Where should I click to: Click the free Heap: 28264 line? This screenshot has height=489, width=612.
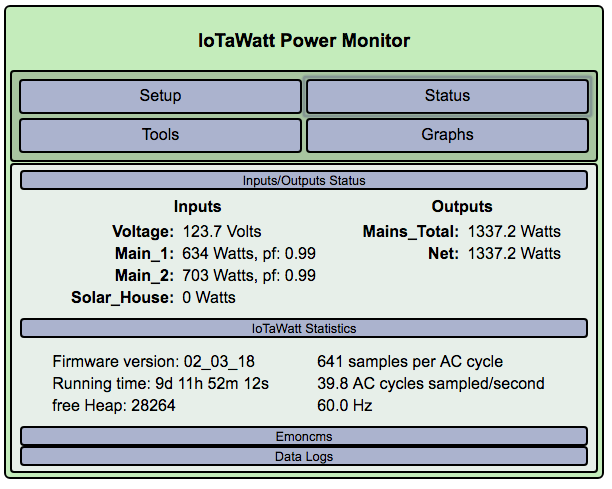(114, 405)
